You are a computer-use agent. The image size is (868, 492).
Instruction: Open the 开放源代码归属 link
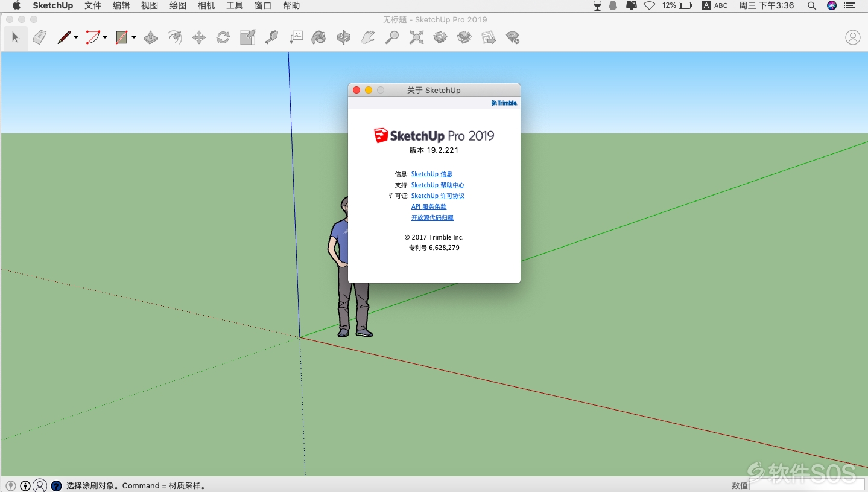point(432,217)
